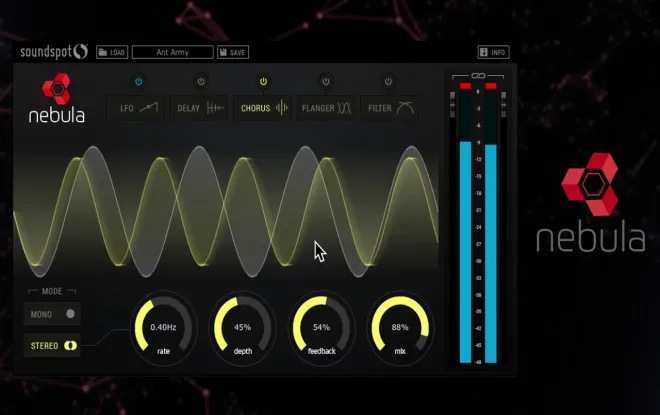Click the chorus waveform display

pyautogui.click(x=226, y=210)
